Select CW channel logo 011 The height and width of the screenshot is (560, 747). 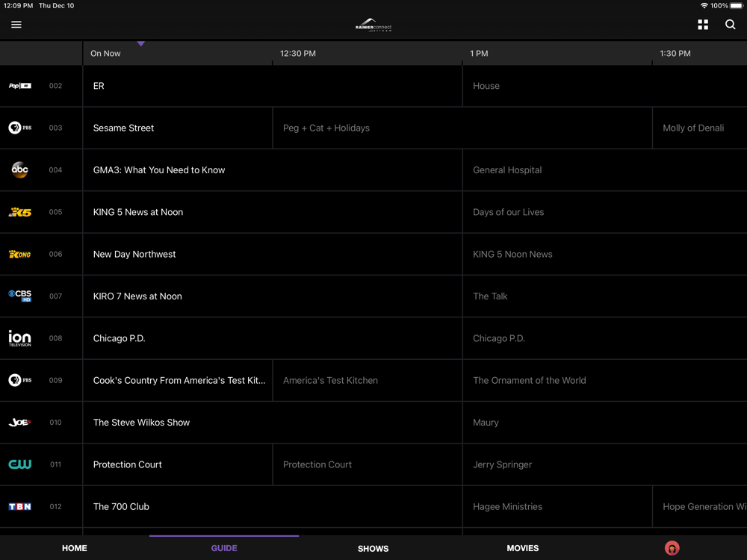(20, 464)
